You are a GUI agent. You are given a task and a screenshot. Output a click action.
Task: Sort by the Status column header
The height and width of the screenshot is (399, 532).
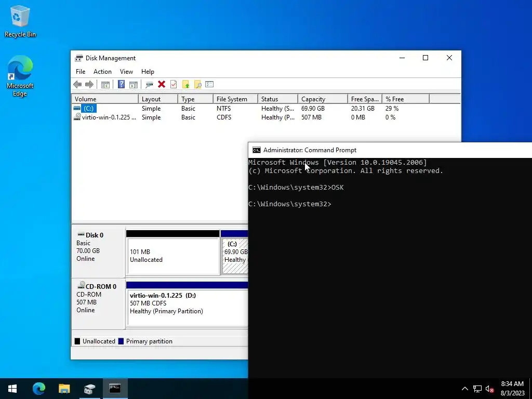tap(277, 99)
